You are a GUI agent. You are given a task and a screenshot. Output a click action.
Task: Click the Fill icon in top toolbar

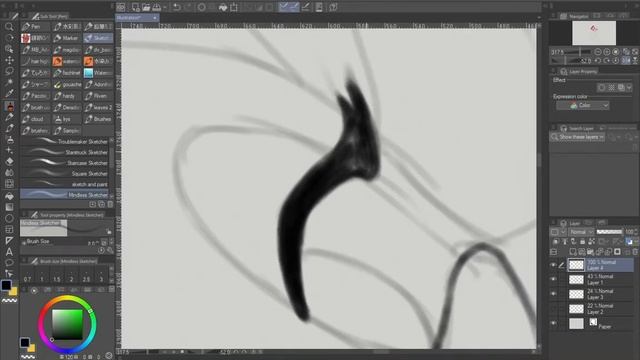[223, 7]
